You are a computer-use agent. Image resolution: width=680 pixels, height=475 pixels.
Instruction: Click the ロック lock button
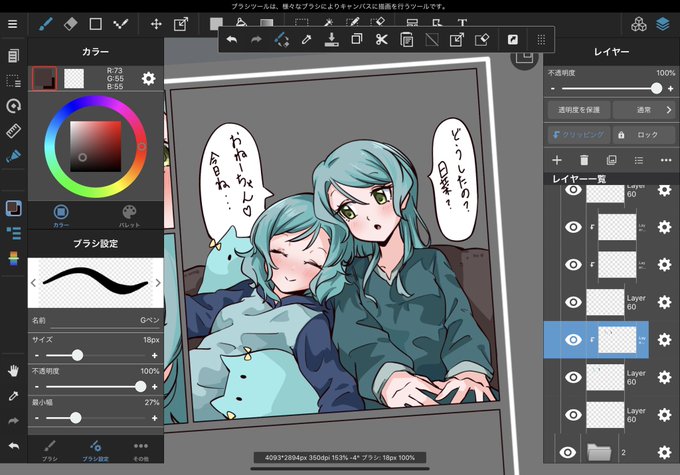click(644, 135)
